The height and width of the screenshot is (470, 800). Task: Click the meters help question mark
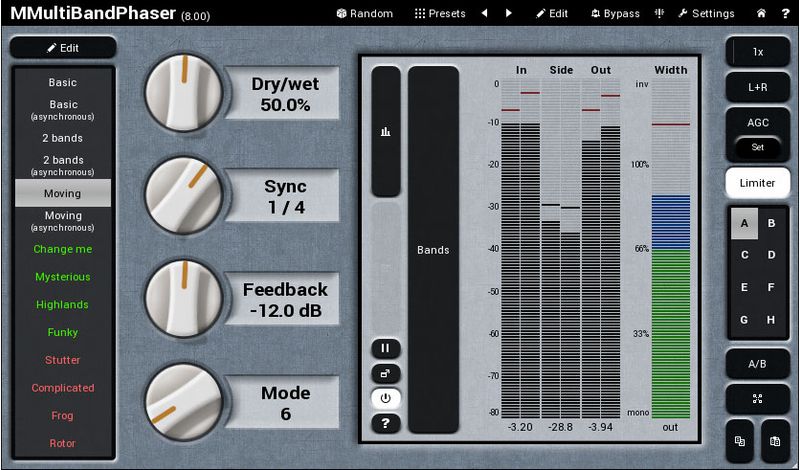pos(385,423)
